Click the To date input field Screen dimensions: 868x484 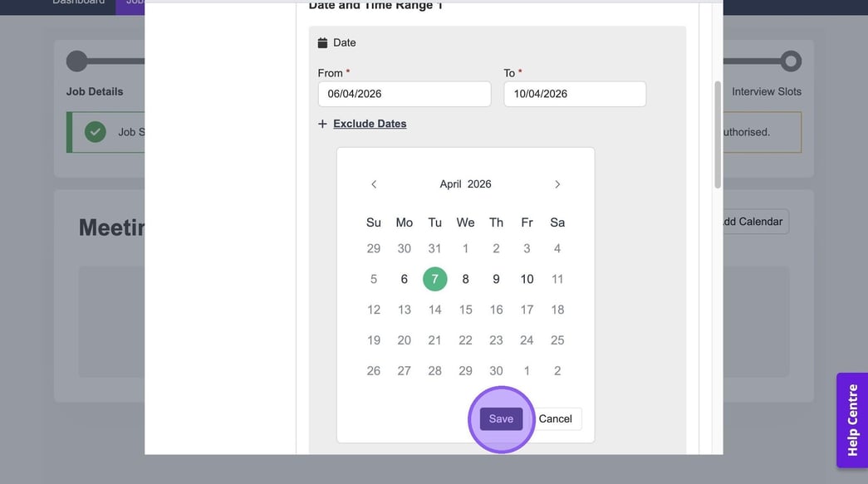[x=574, y=94]
